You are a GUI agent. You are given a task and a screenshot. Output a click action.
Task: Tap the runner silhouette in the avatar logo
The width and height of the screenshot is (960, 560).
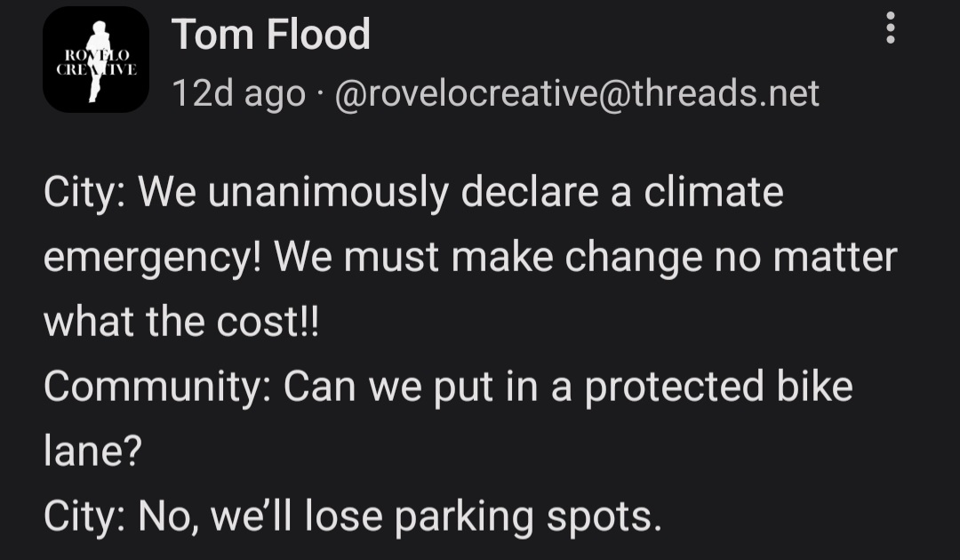click(96, 57)
